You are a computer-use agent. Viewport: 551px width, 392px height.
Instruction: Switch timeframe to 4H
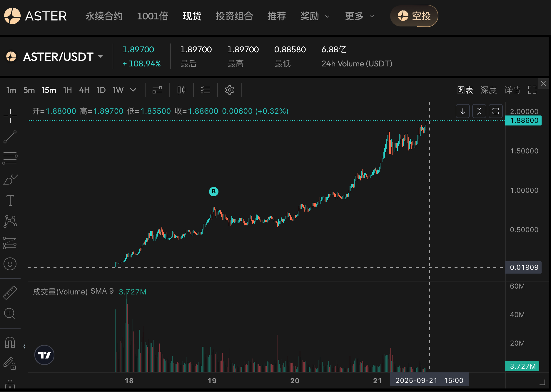(84, 90)
